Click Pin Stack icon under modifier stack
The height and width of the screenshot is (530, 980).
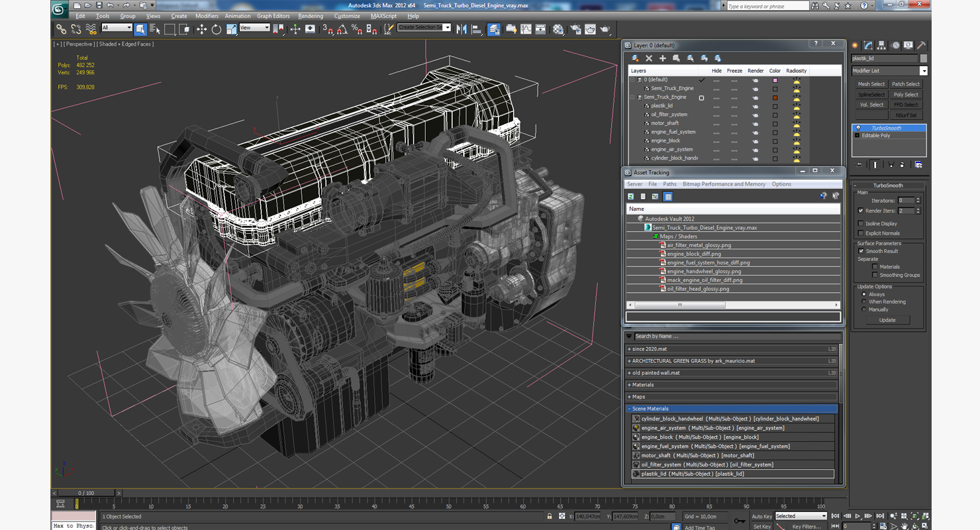pos(859,164)
